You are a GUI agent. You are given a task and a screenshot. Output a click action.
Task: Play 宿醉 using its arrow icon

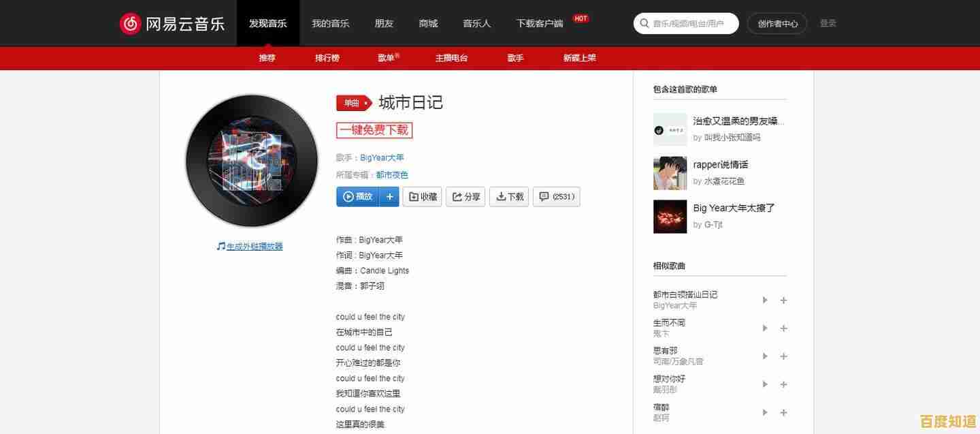point(764,412)
